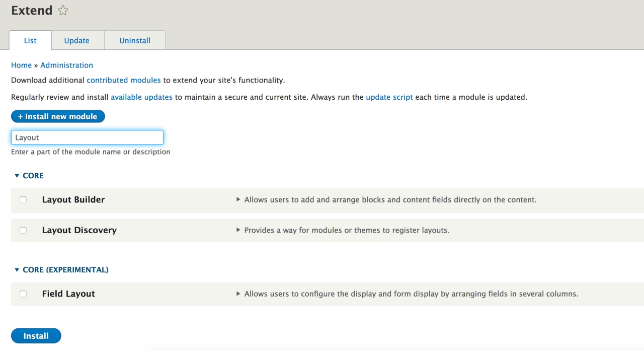Switch to the Uninstall tab
Screen dimensions: 644x351
(134, 40)
